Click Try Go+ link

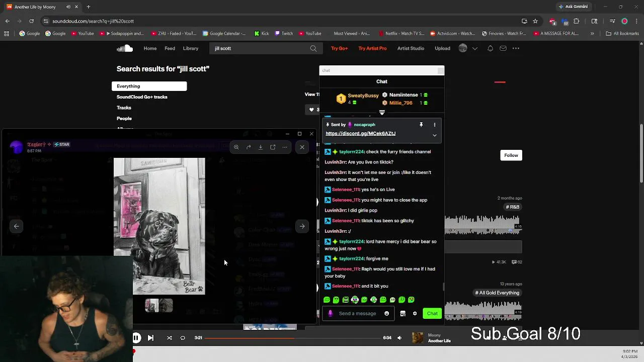[339, 48]
